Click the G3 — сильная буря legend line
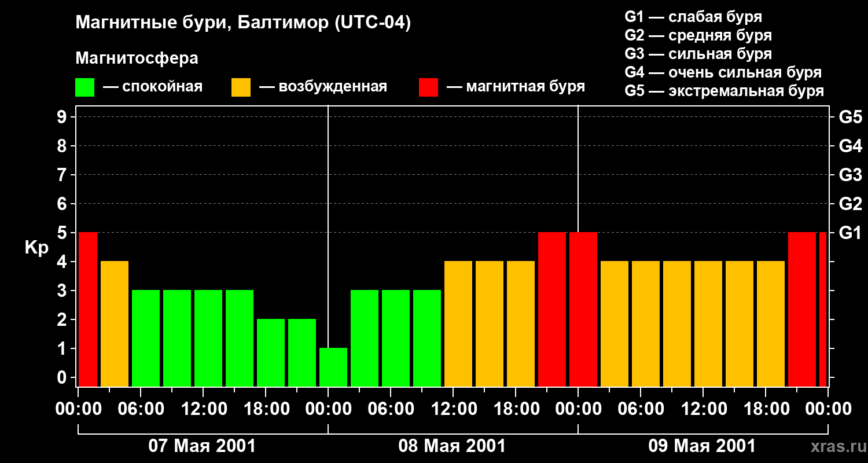The height and width of the screenshot is (463, 868). (x=698, y=54)
